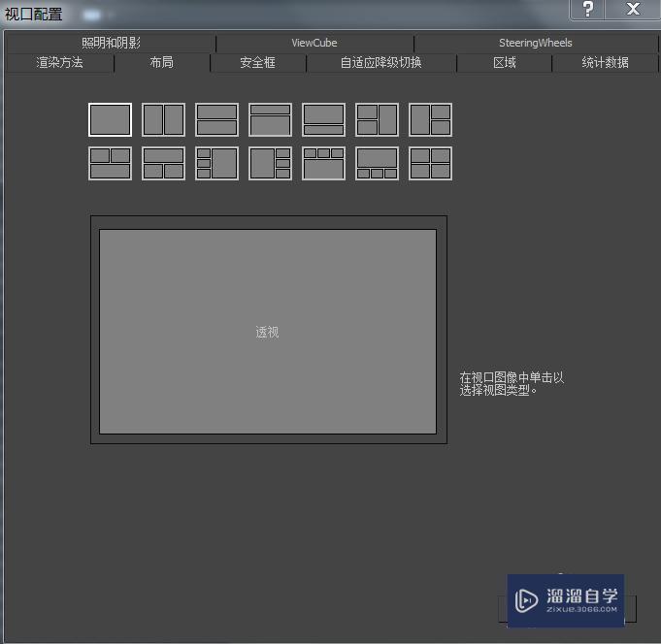Select layout with one left pane, three right
This screenshot has width=661, height=644.
click(x=270, y=163)
